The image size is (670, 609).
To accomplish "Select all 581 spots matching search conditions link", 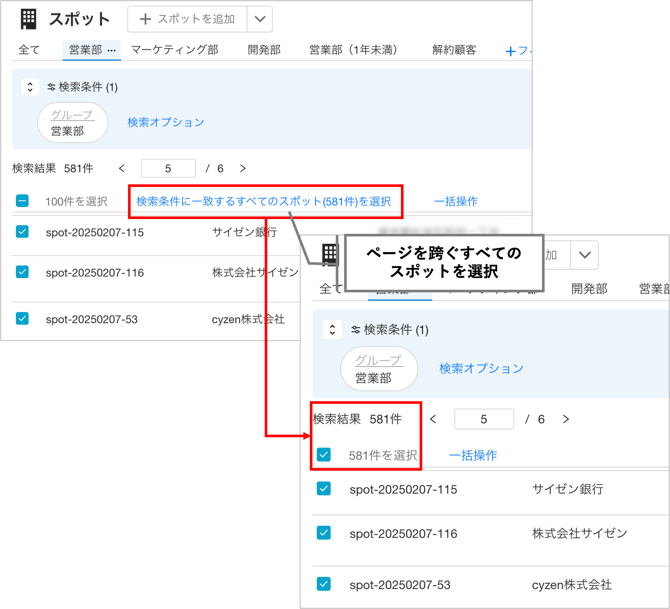I will pos(263,201).
